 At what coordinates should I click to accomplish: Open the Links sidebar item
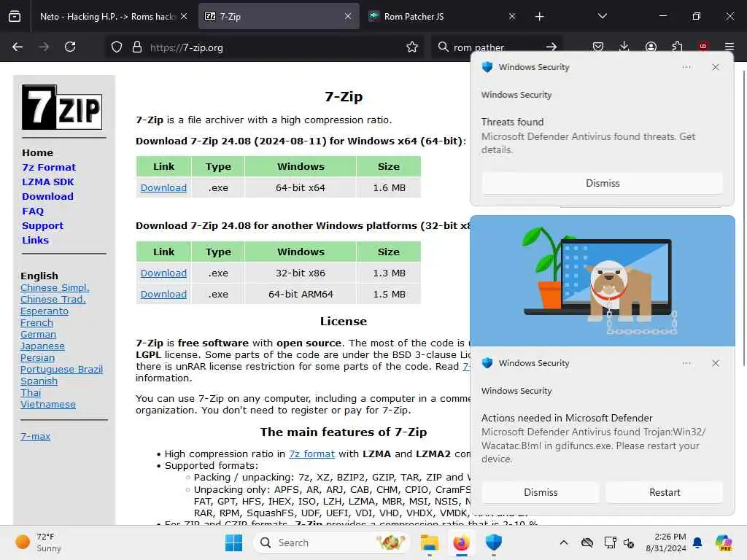(x=35, y=241)
